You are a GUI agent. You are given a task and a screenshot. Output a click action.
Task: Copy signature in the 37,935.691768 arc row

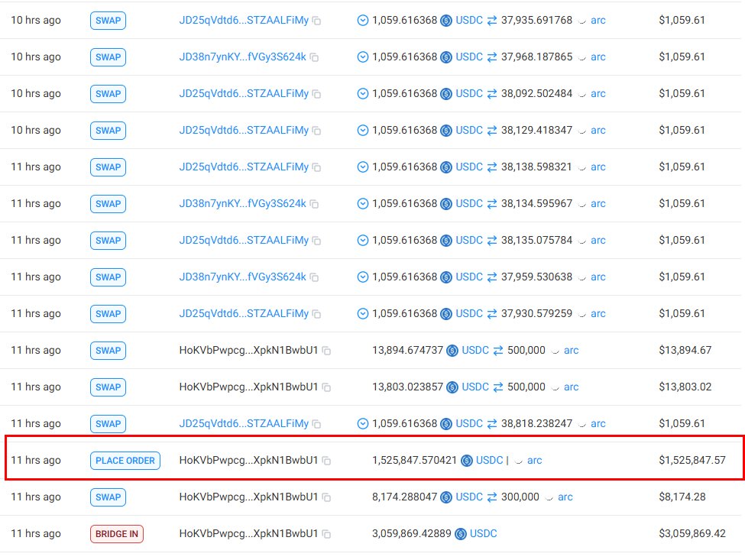316,21
